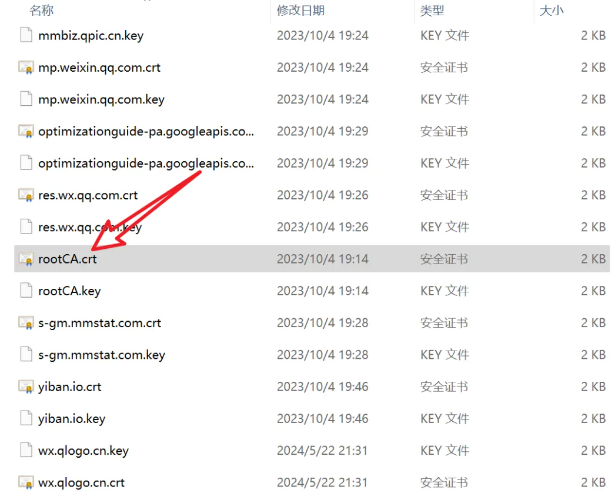Click the certificate icon beside yiban.io.crt
The height and width of the screenshot is (492, 612).
pyautogui.click(x=26, y=387)
